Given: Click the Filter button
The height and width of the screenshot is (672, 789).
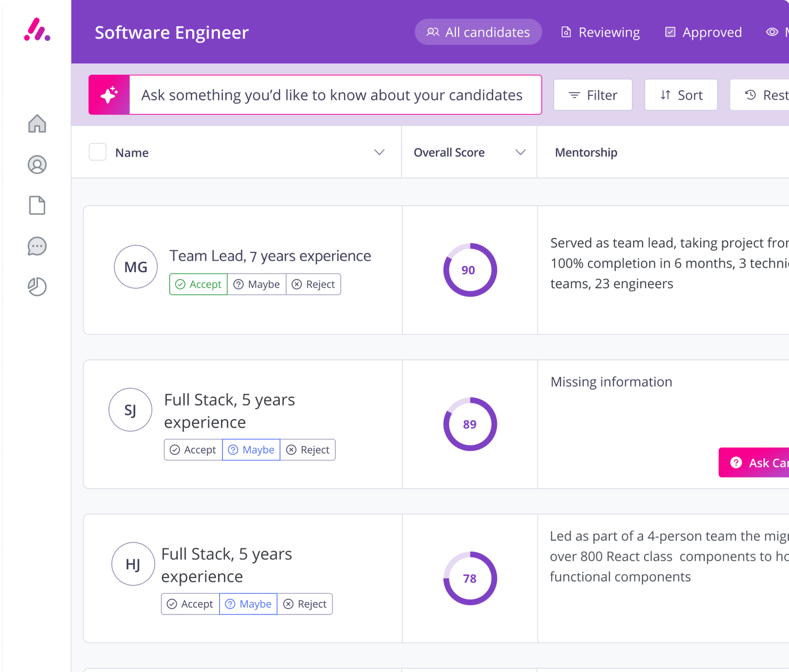Looking at the screenshot, I should tap(593, 95).
